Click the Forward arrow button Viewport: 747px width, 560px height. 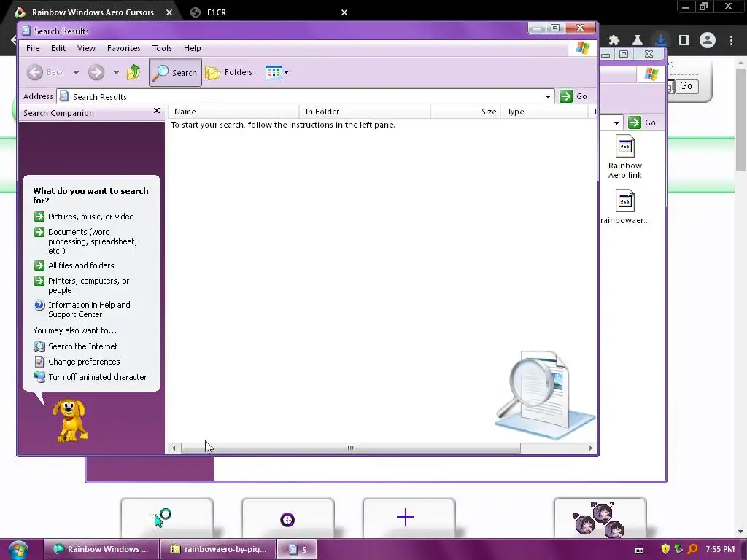click(96, 72)
